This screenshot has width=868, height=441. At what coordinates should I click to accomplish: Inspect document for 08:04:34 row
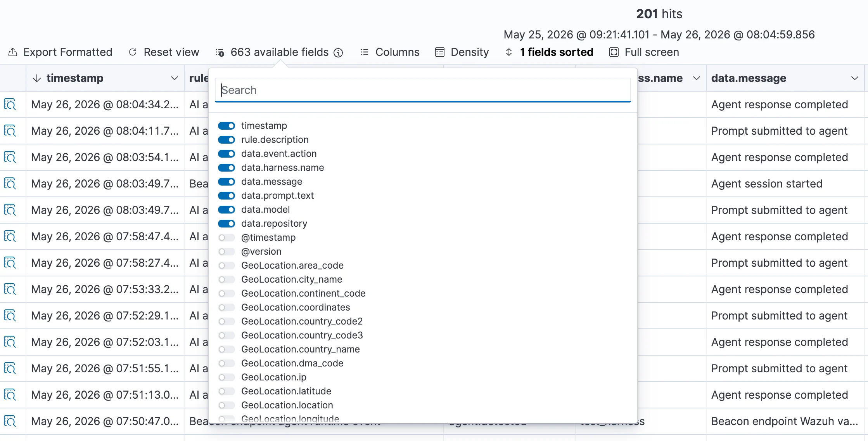pos(10,104)
